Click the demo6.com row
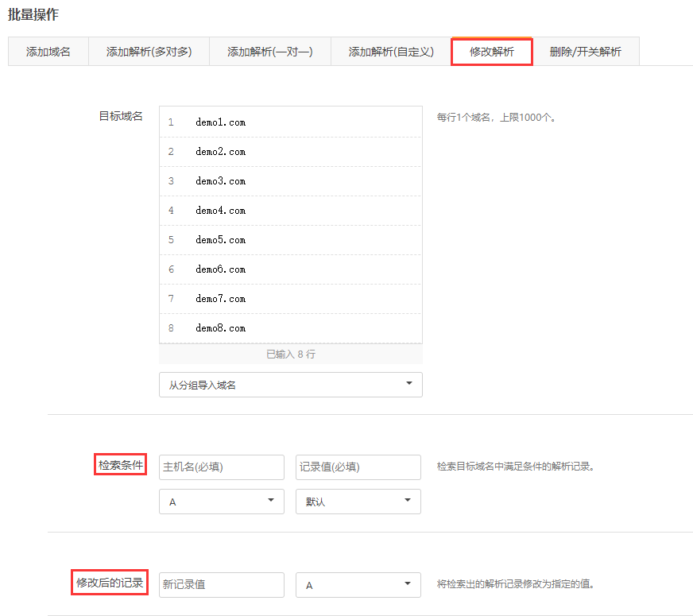The width and height of the screenshot is (693, 616). (220, 269)
